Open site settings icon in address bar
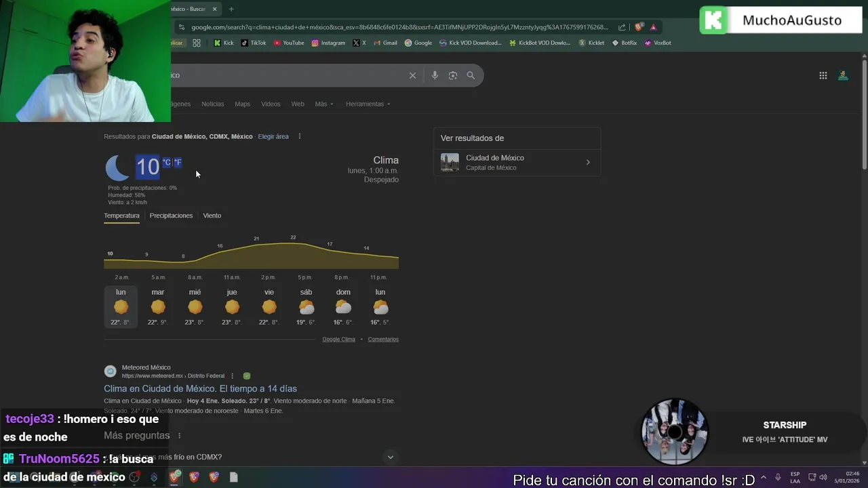Viewport: 868px width, 488px height. pyautogui.click(x=180, y=27)
